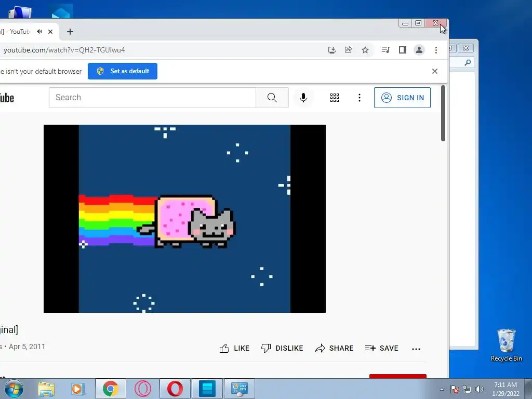
Task: Click the YouTube search magnifier button
Action: click(x=272, y=98)
